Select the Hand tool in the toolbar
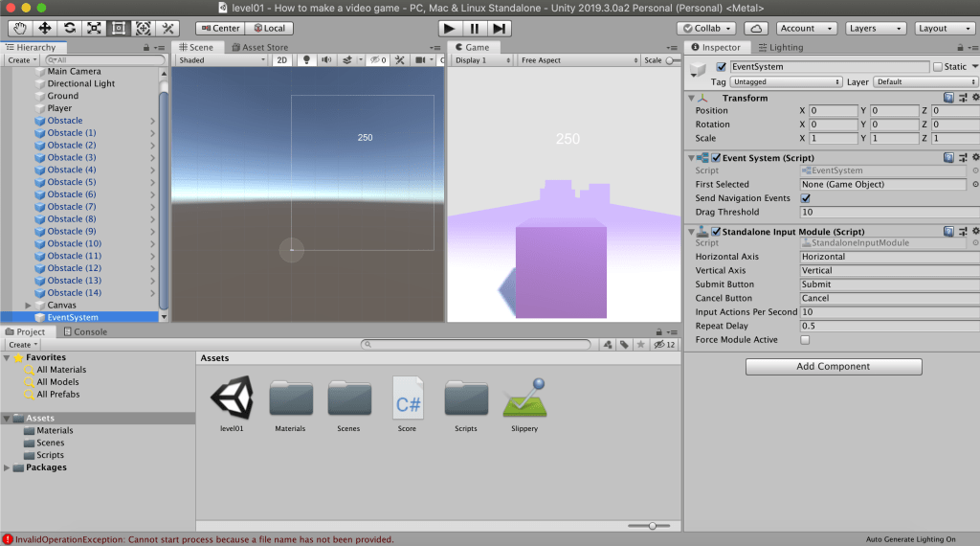 point(20,29)
